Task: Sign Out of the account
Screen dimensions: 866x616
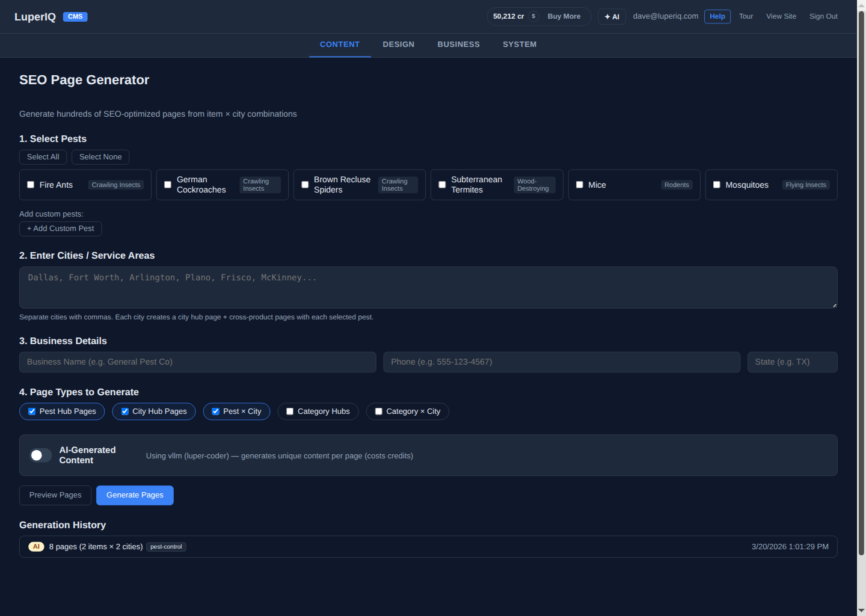Action: tap(823, 16)
